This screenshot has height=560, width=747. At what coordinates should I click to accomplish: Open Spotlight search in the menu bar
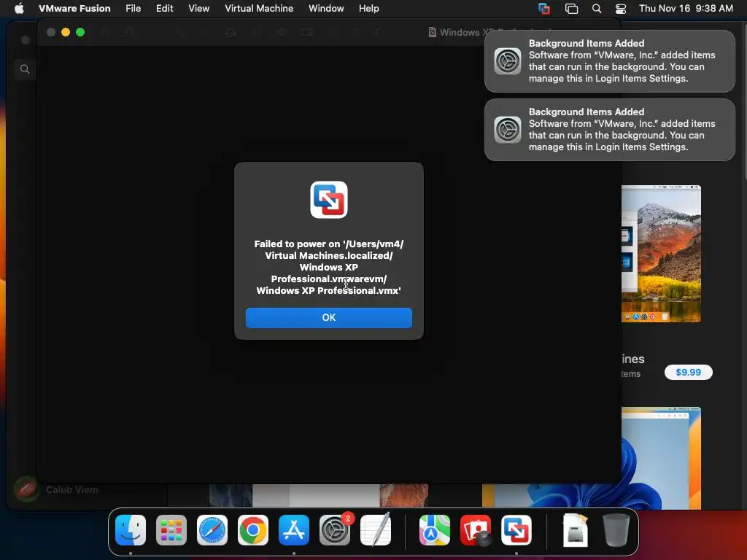click(597, 8)
